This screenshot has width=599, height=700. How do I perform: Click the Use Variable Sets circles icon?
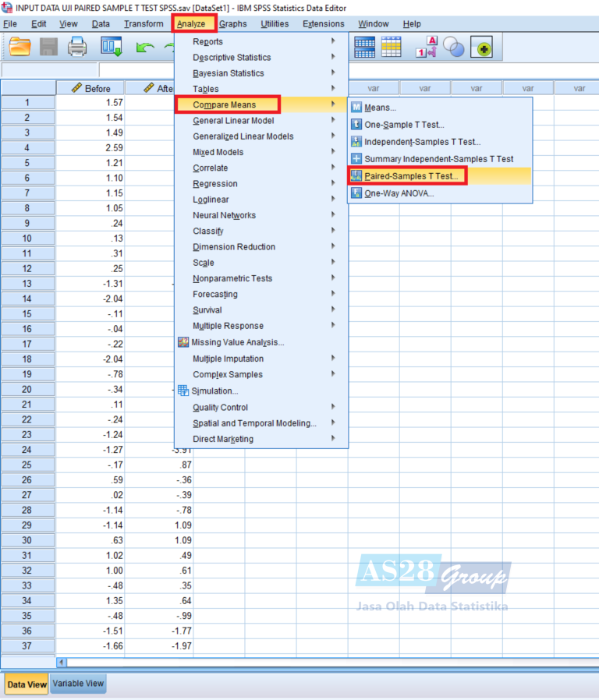(x=454, y=47)
